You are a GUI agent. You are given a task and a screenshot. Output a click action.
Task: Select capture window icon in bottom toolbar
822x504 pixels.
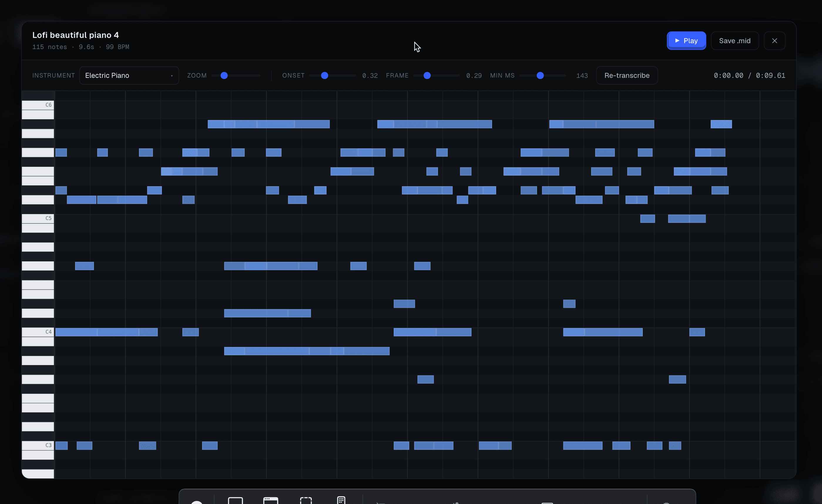(271, 500)
